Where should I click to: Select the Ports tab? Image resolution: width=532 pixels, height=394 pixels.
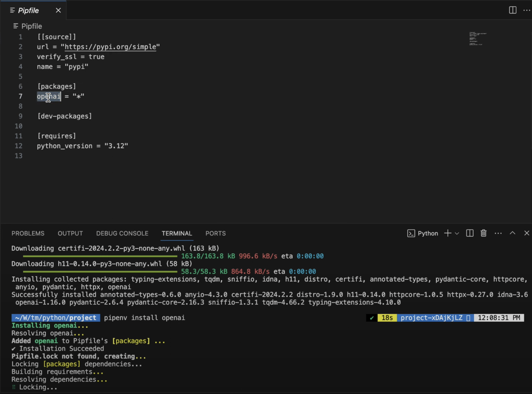pos(216,234)
